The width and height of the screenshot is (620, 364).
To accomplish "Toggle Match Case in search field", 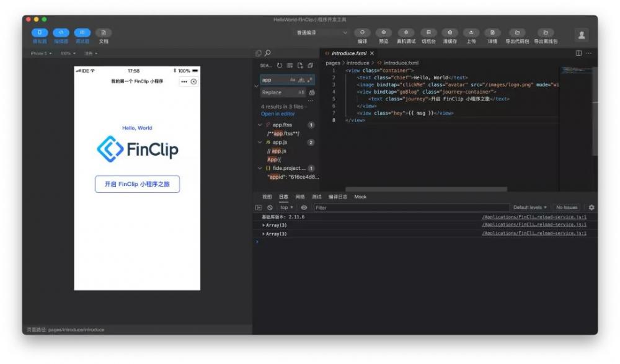I will (293, 80).
